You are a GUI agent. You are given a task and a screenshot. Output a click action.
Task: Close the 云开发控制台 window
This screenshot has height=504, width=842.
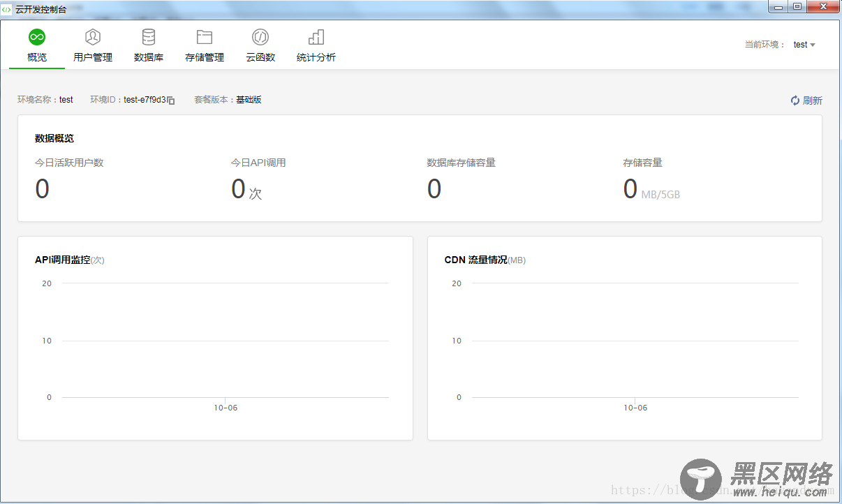[823, 6]
